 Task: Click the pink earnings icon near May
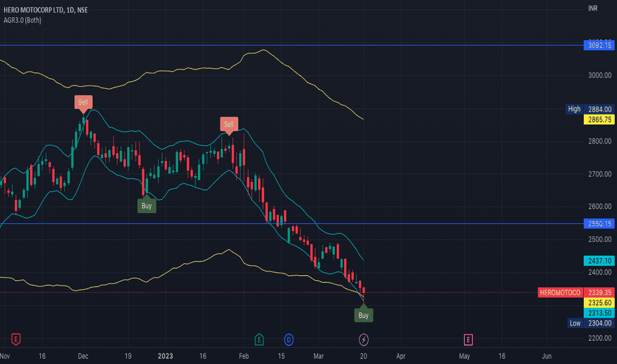[468, 340]
